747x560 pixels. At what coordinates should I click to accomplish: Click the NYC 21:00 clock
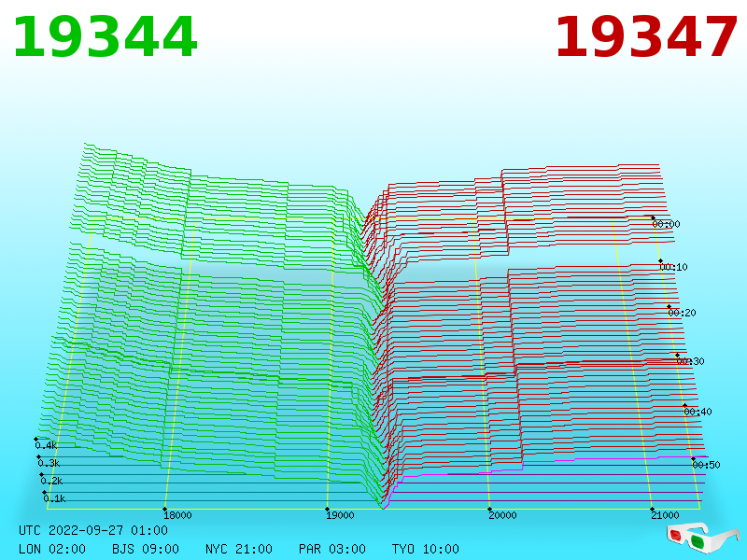click(x=239, y=549)
